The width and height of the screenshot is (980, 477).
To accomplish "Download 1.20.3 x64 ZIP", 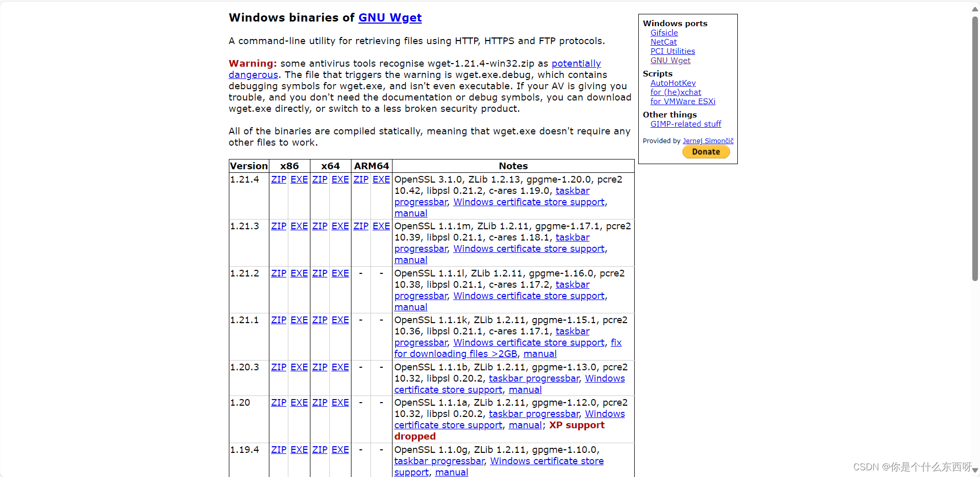I will click(320, 367).
